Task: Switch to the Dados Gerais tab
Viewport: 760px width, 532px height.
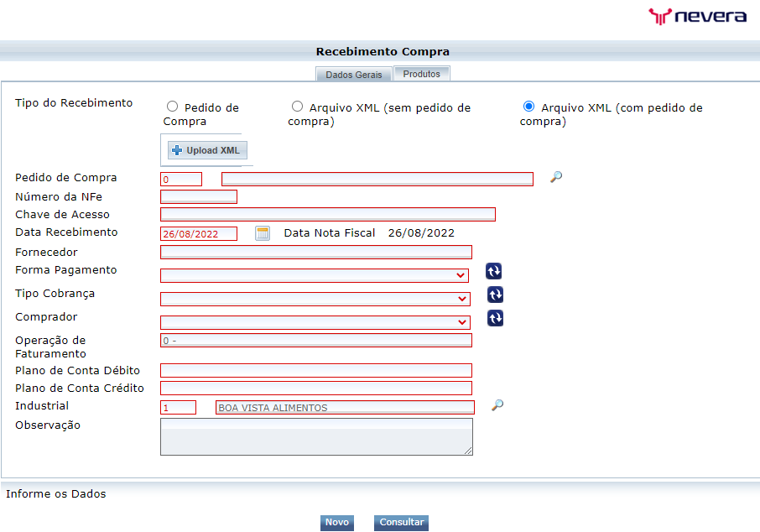Action: click(353, 74)
